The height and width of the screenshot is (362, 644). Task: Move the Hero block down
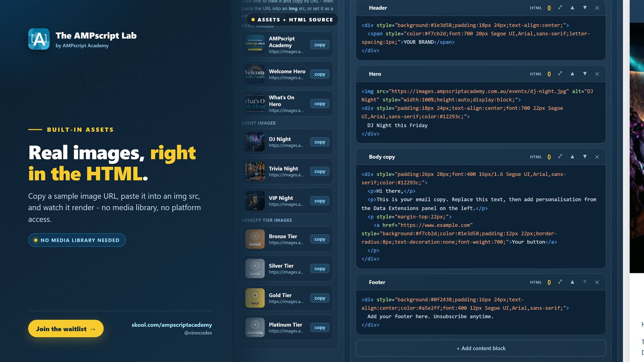coord(585,74)
